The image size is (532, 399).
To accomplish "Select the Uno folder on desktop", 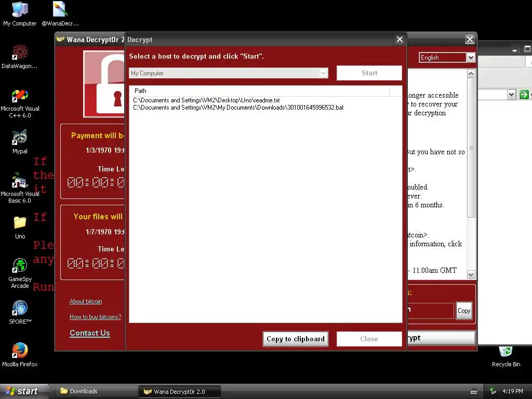I will (20, 227).
